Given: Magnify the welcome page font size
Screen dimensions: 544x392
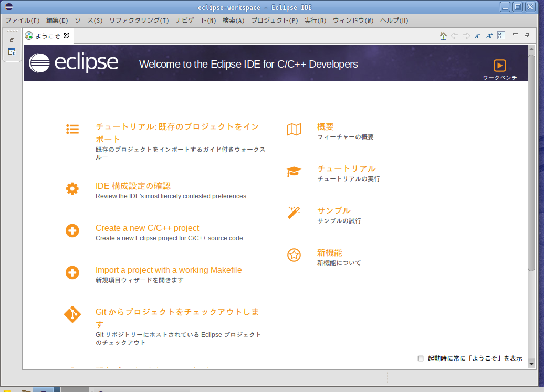Looking at the screenshot, I should pyautogui.click(x=489, y=36).
